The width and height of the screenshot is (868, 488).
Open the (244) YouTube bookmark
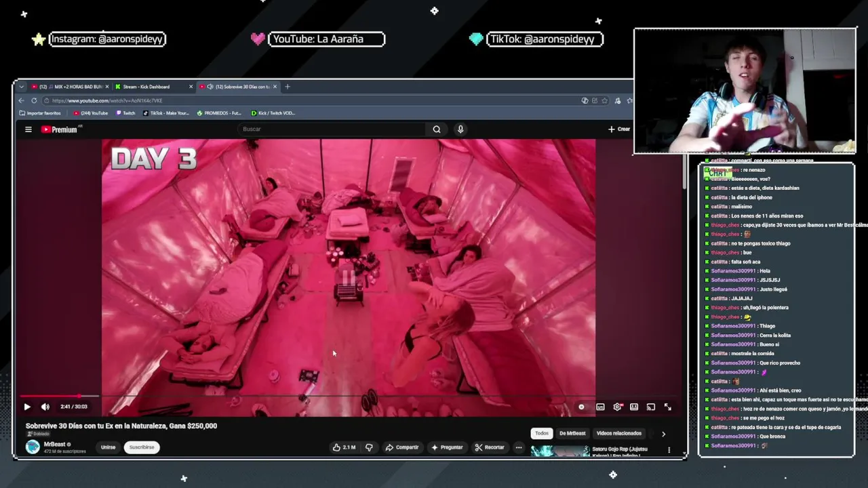91,113
